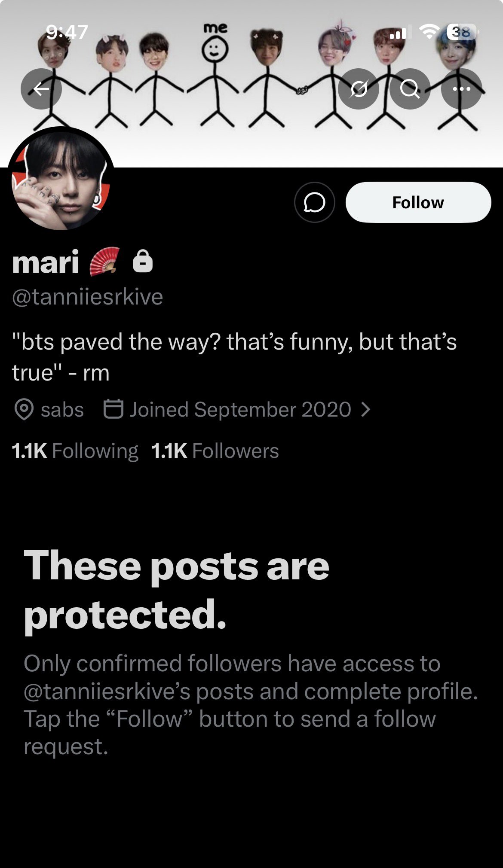This screenshot has width=503, height=868.
Task: Tap the Wi-Fi status icon
Action: (x=428, y=32)
